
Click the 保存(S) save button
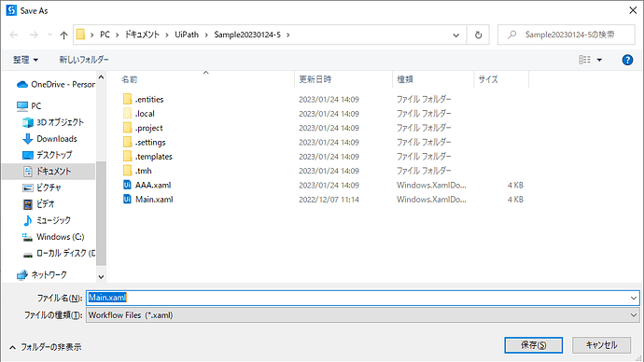coord(533,345)
